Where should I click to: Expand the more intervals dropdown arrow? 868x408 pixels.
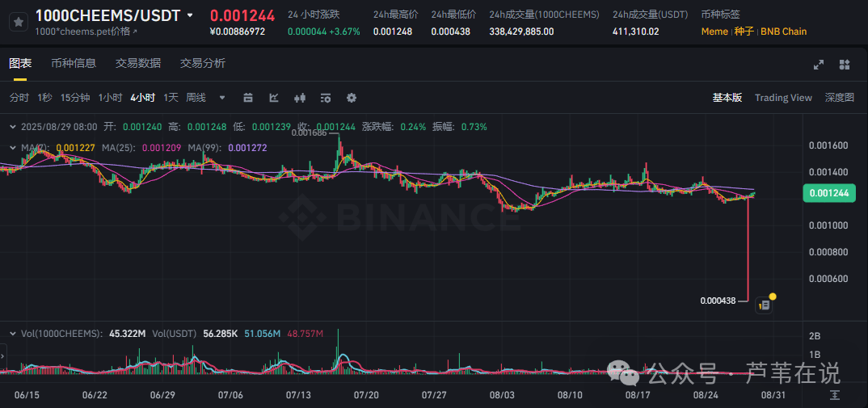[x=222, y=98]
